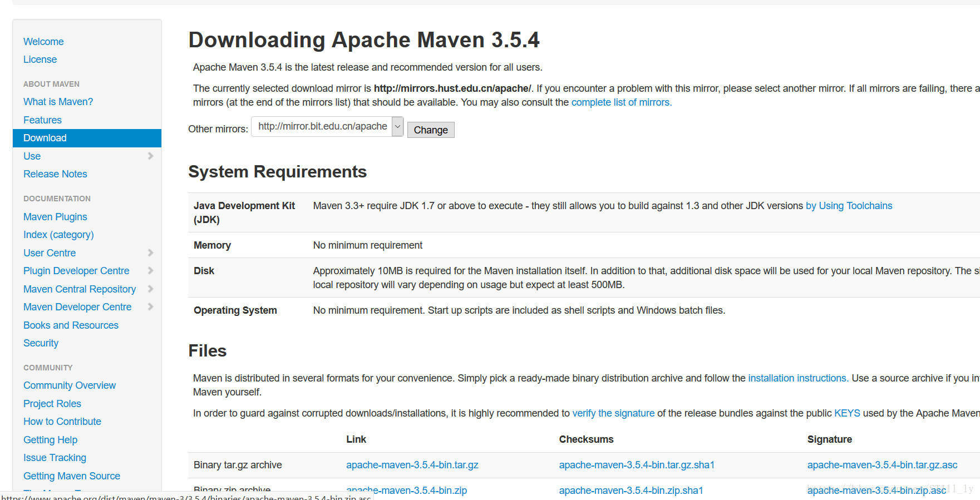
Task: Click the Signature column header
Action: pyautogui.click(x=830, y=439)
